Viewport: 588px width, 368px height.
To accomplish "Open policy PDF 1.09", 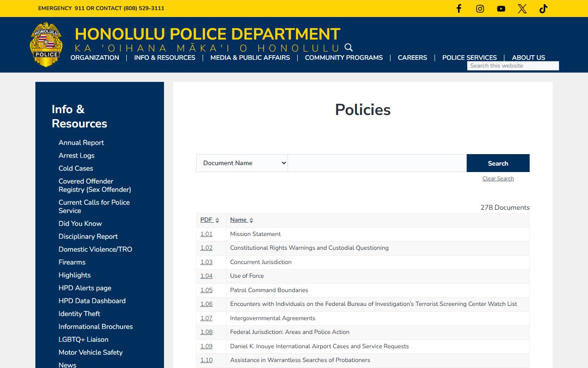I will 206,346.
